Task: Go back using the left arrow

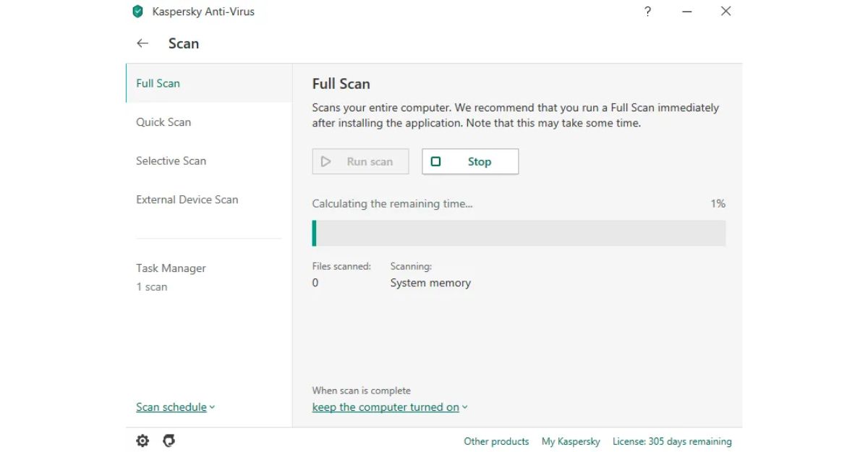Action: tap(142, 43)
